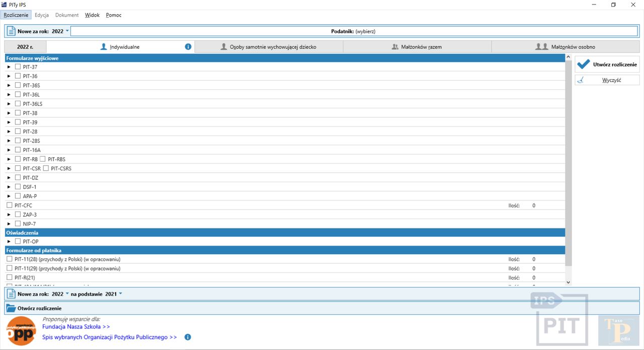Screen dimensions: 644x350
Task: Tick the PIT-11(28) przychody z Polski checkbox
Action: [x=10, y=259]
